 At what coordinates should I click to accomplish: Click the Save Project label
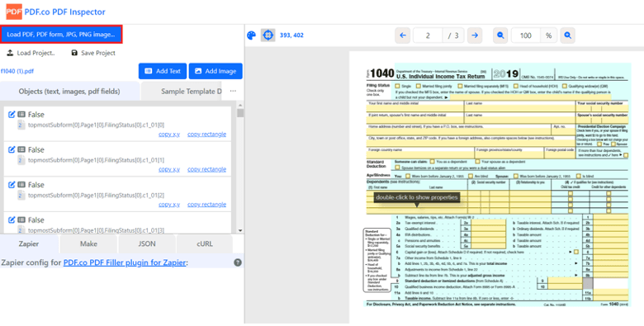[98, 53]
